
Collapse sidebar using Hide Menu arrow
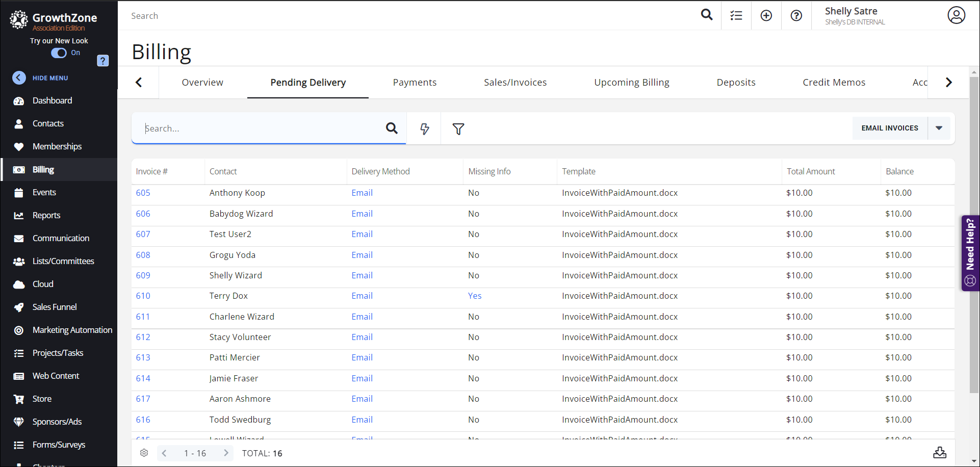(19, 78)
